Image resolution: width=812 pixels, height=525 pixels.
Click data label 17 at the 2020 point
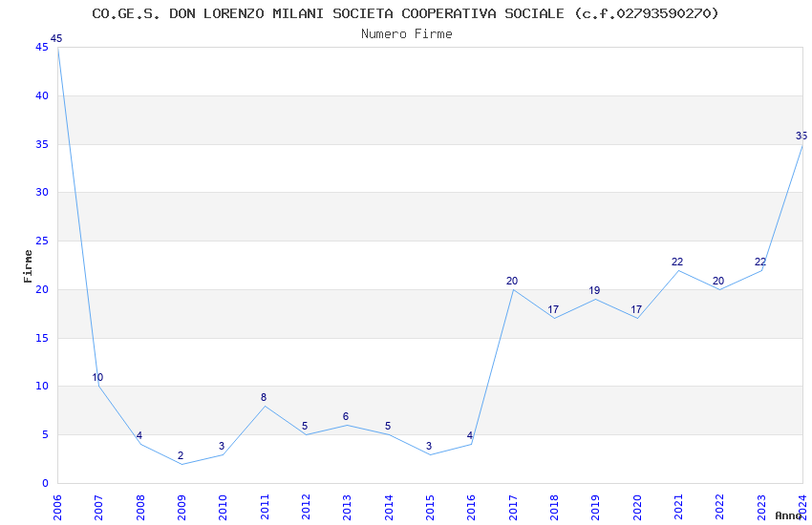tap(636, 310)
